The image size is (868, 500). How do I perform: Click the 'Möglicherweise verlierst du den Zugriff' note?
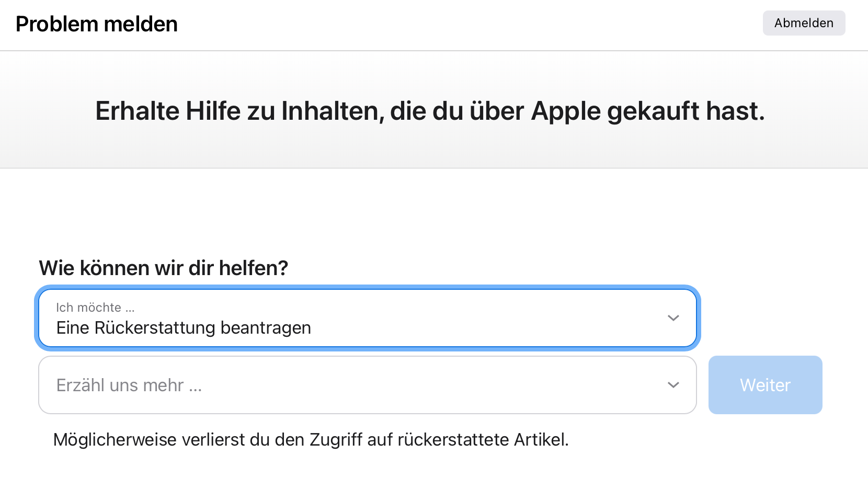(311, 440)
